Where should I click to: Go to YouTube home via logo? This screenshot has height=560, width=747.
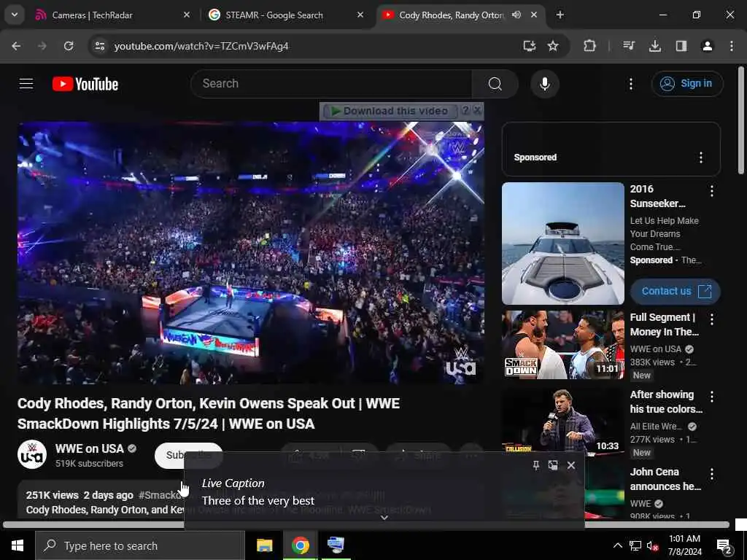click(85, 84)
